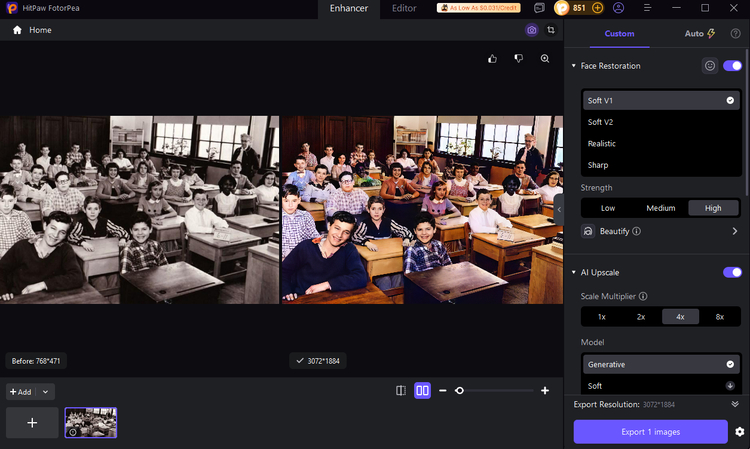Click the Add button
Image resolution: width=750 pixels, height=449 pixels.
click(21, 392)
